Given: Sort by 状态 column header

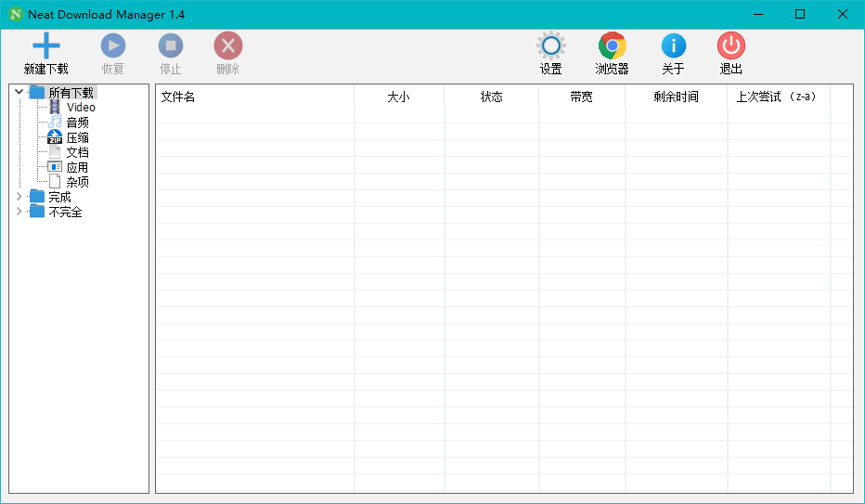Looking at the screenshot, I should (x=492, y=97).
